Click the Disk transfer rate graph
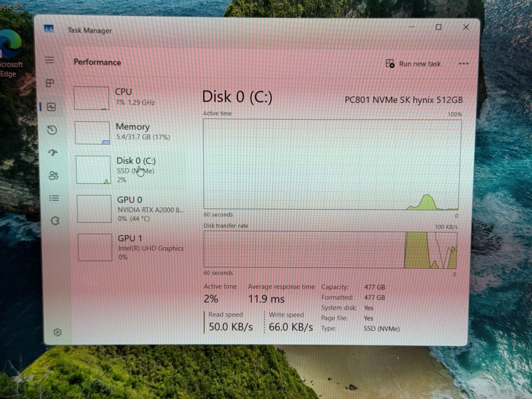The width and height of the screenshot is (532, 399). pos(331,250)
